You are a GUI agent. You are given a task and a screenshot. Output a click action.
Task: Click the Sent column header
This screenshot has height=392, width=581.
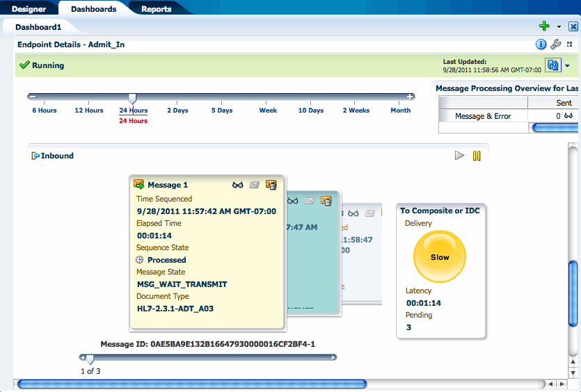click(x=564, y=103)
